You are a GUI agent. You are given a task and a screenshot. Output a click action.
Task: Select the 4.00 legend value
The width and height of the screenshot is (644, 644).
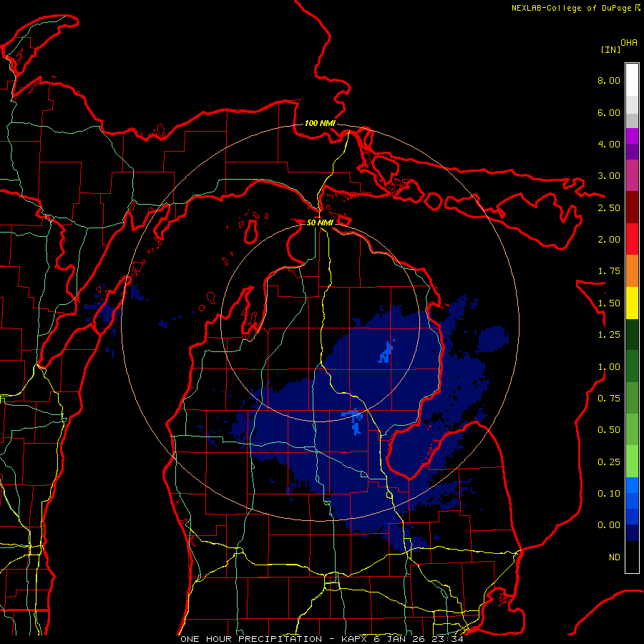pos(609,144)
